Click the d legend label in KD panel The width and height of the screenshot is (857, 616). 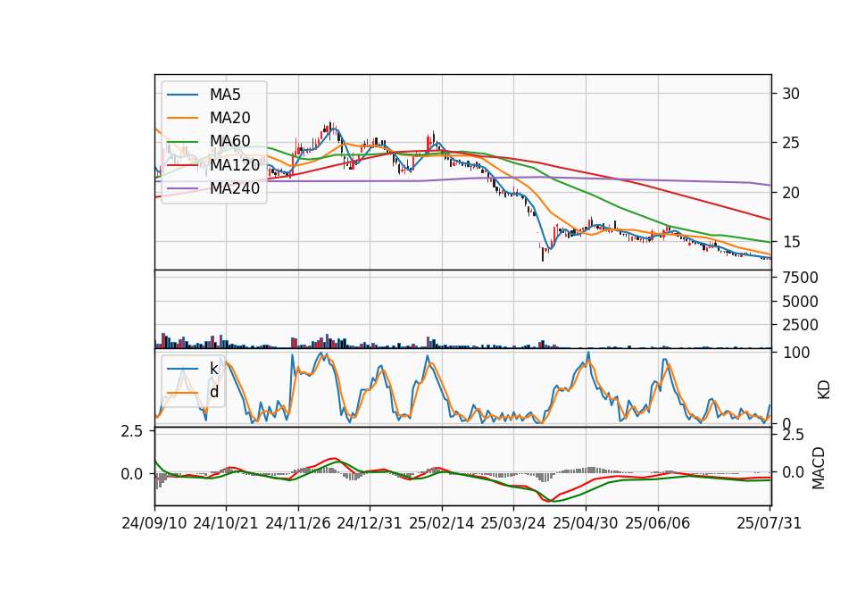click(x=213, y=391)
